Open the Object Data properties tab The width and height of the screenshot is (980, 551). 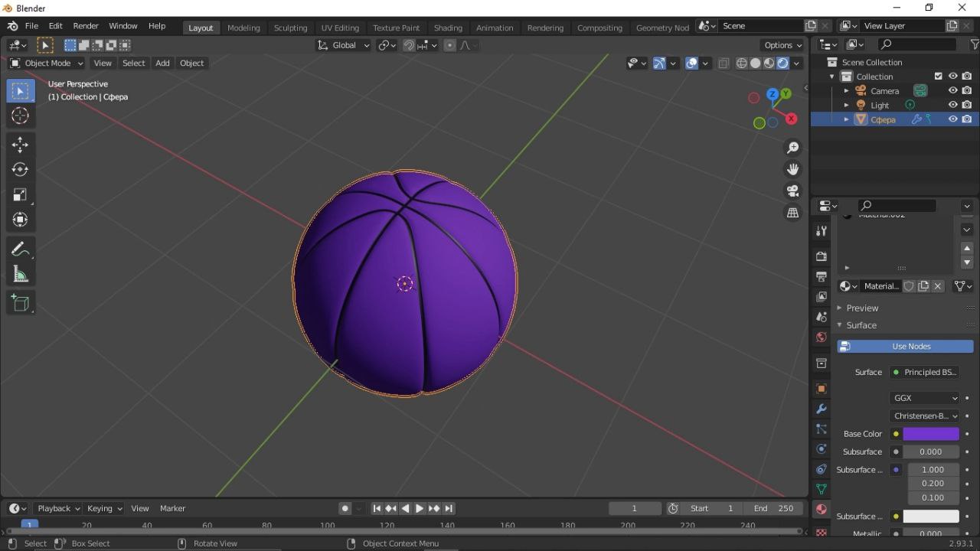point(822,489)
